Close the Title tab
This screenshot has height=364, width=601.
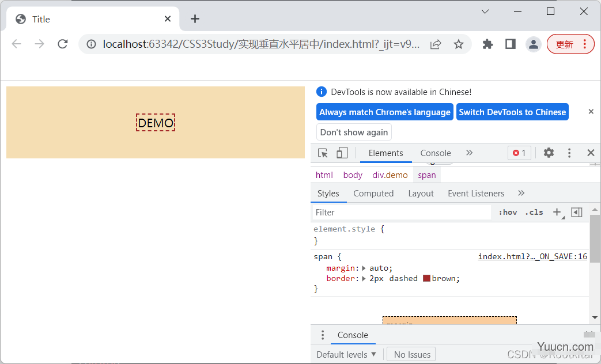click(168, 19)
